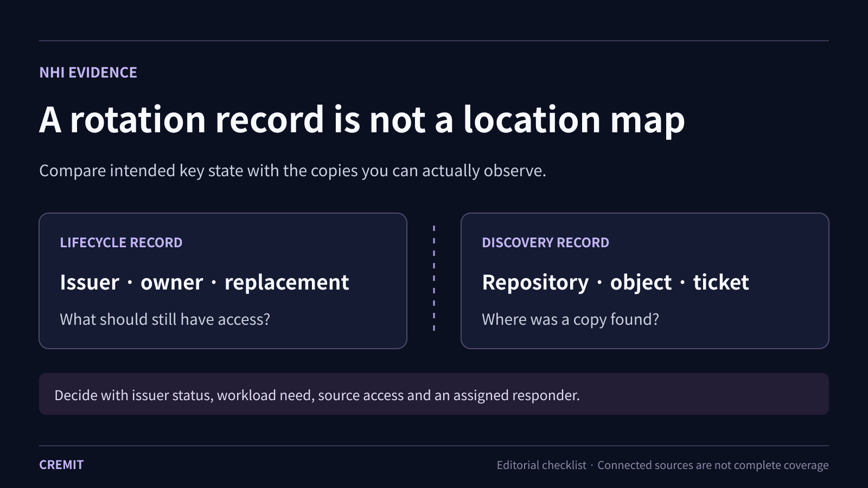Screen dimensions: 868x488
Task: Click the NHI EVIDENCE label
Action: (x=88, y=73)
